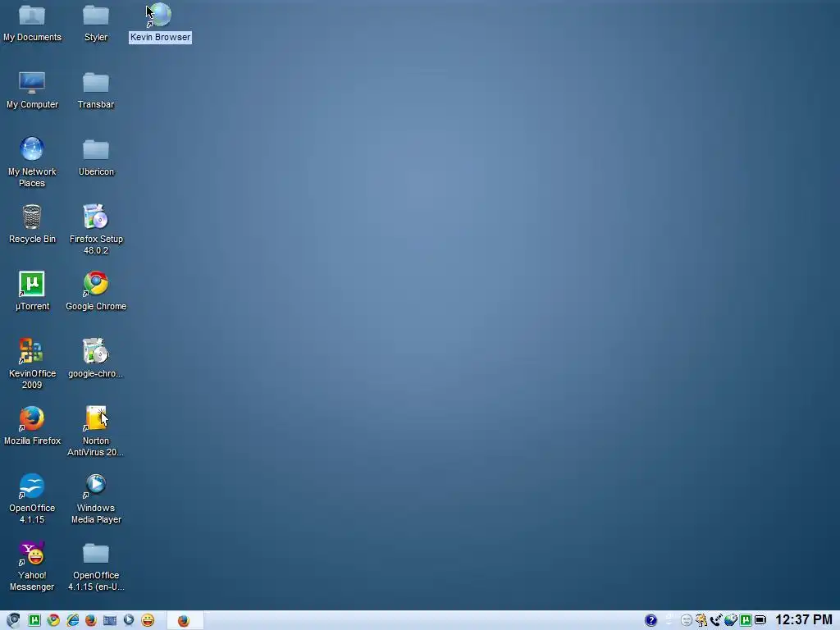
Task: Click the yellow figure tray icon
Action: 701,620
